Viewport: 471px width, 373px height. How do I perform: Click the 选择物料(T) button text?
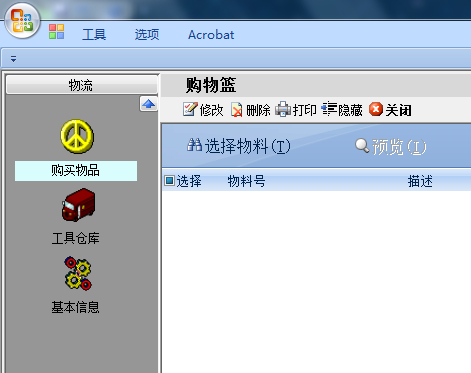tap(248, 146)
